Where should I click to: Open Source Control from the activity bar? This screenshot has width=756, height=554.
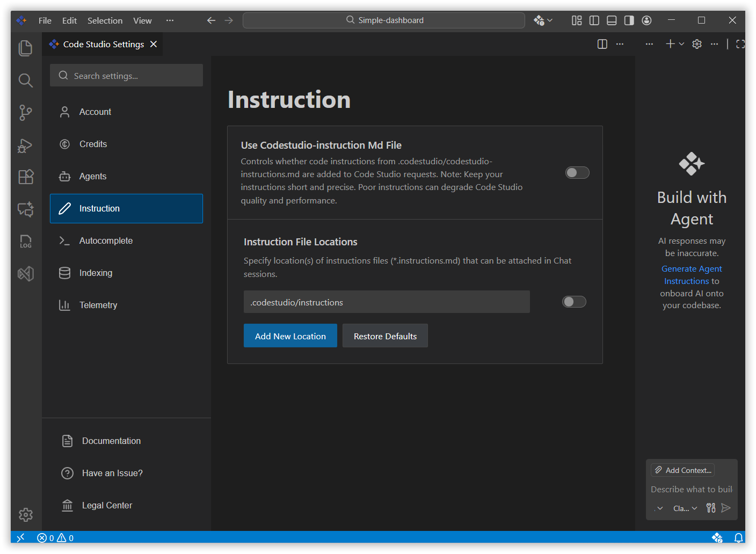[x=25, y=113]
